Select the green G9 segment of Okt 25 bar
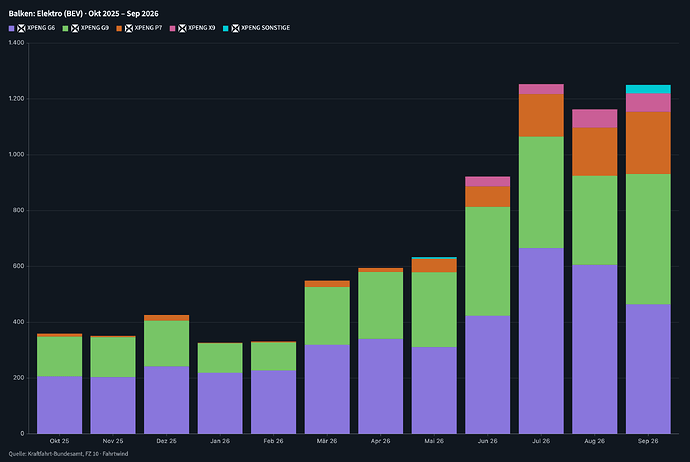690x462 pixels. 59,356
